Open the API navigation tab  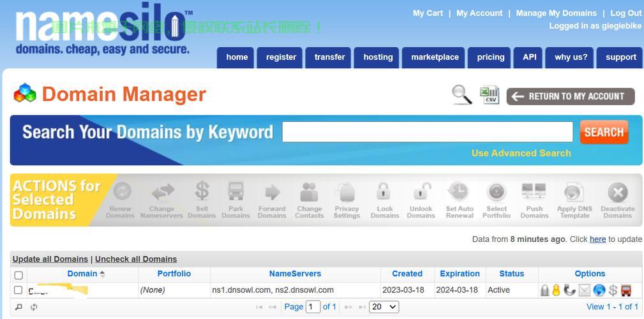point(529,57)
